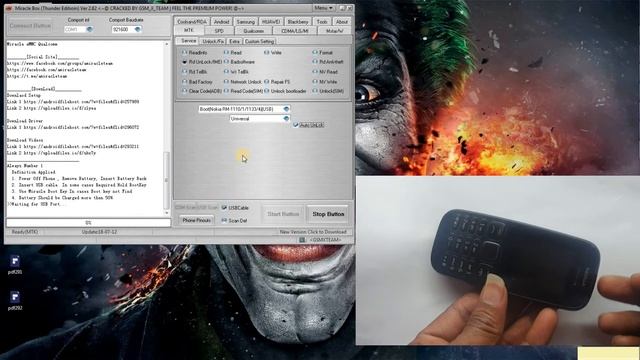640x360 pixels.
Task: Select the NV Read radio option
Action: click(315, 71)
